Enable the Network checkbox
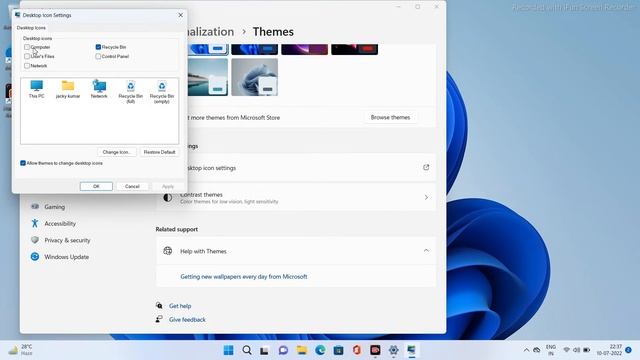This screenshot has width=640, height=360. 27,66
